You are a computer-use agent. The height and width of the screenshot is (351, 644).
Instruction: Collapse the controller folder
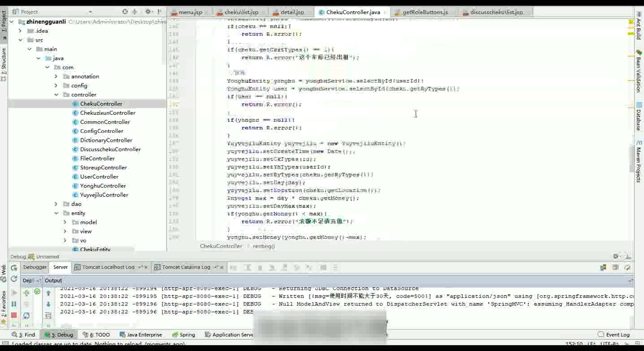tap(56, 95)
